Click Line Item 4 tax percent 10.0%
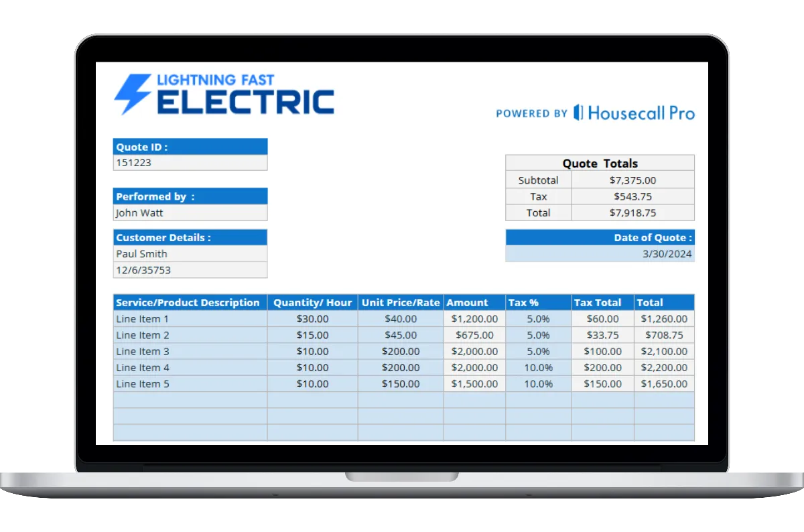This screenshot has width=804, height=532. tap(538, 368)
